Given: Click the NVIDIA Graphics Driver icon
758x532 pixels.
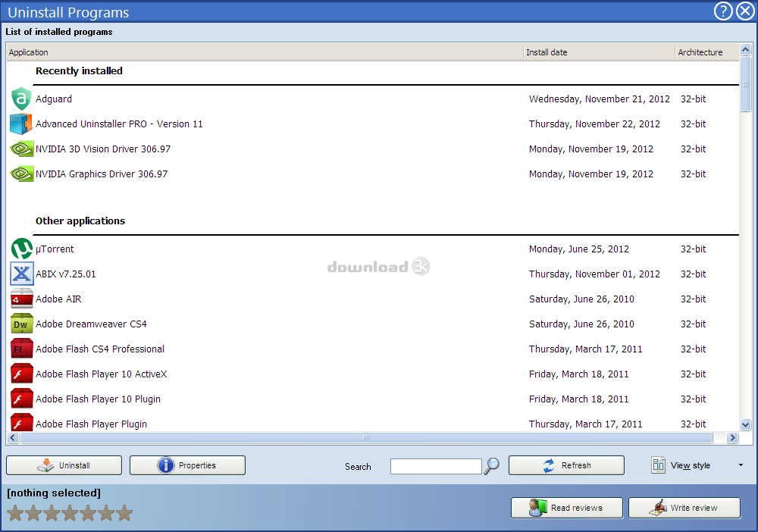Looking at the screenshot, I should pyautogui.click(x=22, y=174).
